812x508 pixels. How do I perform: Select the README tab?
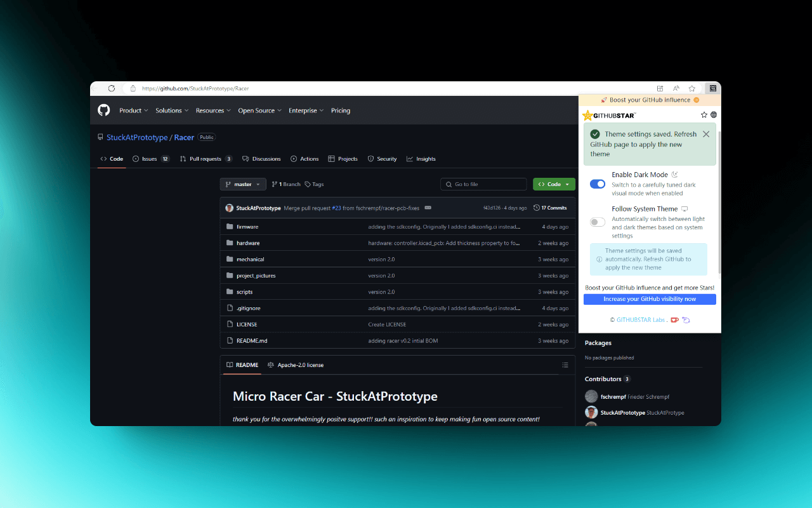pyautogui.click(x=242, y=365)
